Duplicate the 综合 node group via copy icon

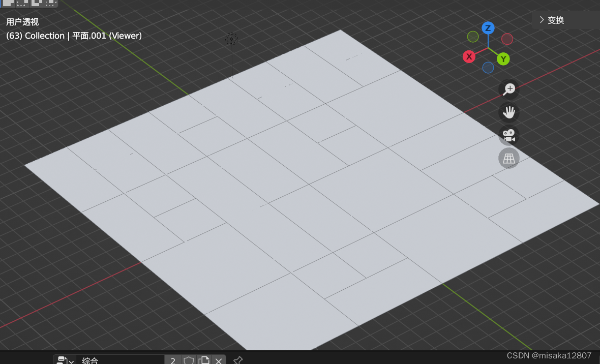tap(204, 360)
